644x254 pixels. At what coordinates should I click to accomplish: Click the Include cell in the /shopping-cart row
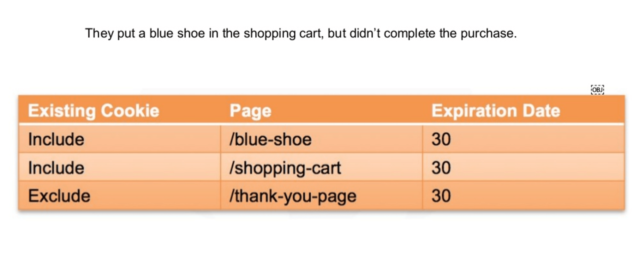56,168
